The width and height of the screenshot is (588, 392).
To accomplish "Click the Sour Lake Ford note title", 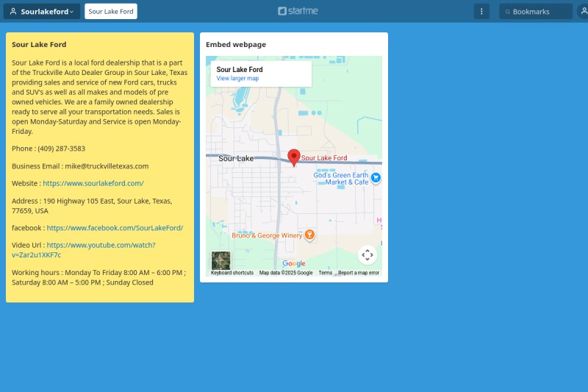I will pyautogui.click(x=39, y=44).
